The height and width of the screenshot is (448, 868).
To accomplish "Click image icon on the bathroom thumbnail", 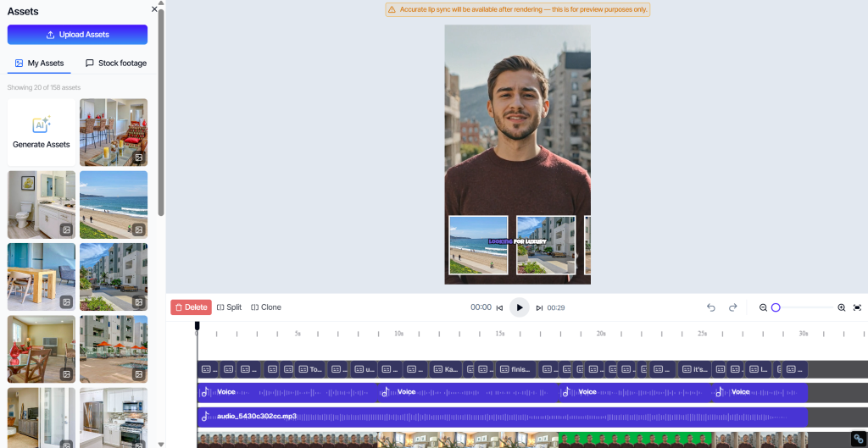I will (x=66, y=230).
